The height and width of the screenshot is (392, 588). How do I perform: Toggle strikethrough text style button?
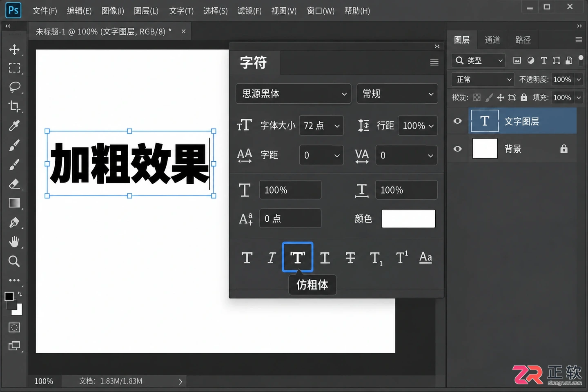pos(350,258)
